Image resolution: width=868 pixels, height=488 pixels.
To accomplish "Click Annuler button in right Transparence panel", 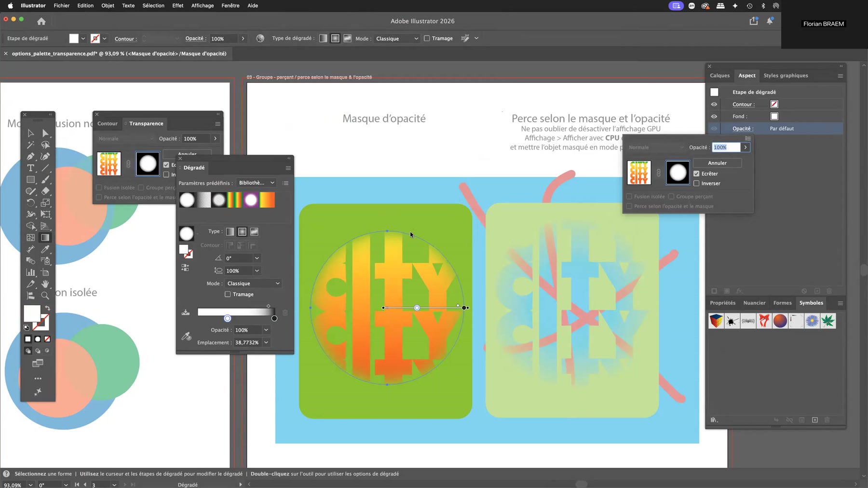I will coord(717,163).
